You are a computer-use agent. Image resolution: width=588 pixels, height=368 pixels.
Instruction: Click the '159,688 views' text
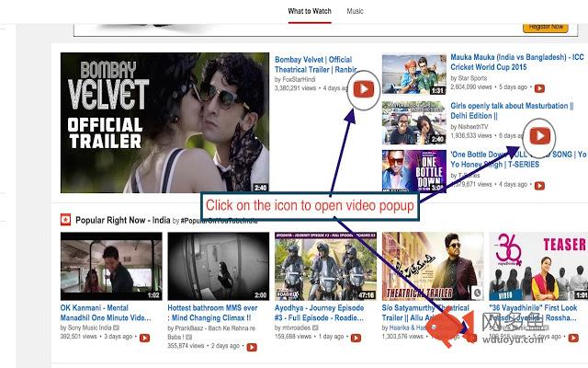click(293, 337)
